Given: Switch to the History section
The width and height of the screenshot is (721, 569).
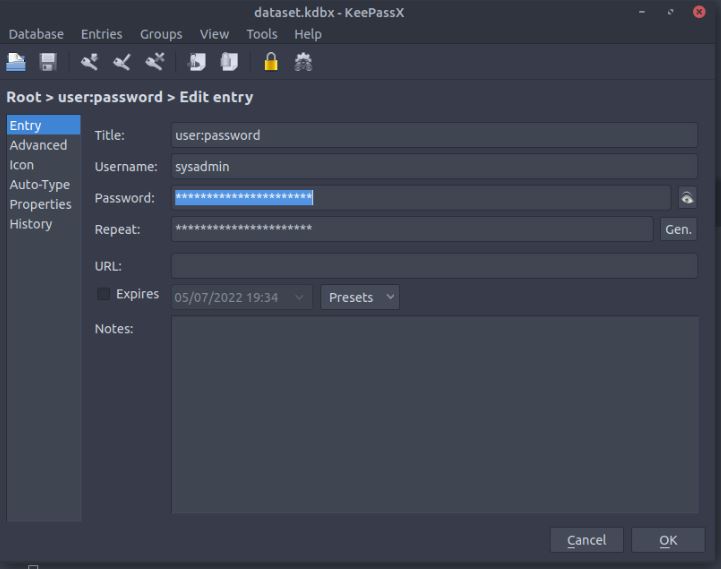Looking at the screenshot, I should tap(44, 224).
